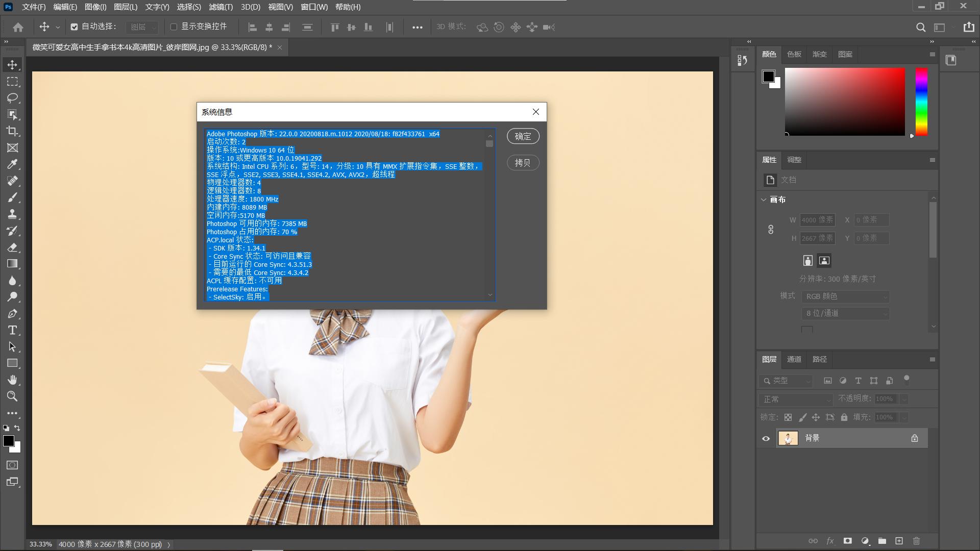Screen dimensions: 980x551
Task: Select the Crop tool
Action: [x=12, y=131]
